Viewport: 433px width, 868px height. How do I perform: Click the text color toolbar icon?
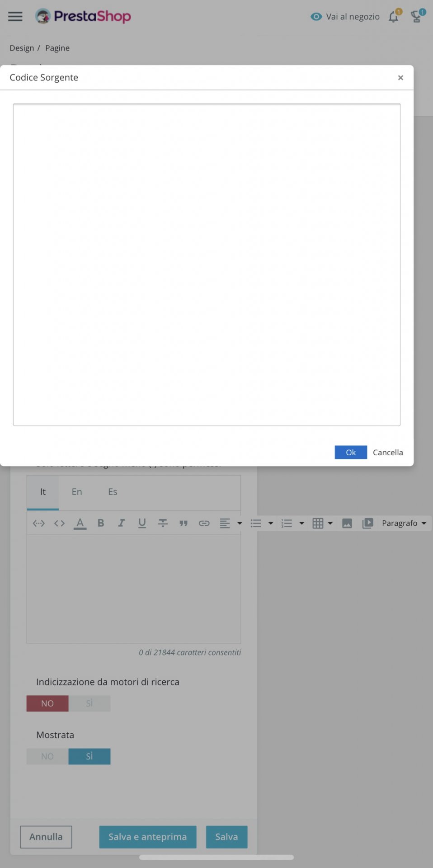[x=80, y=524]
